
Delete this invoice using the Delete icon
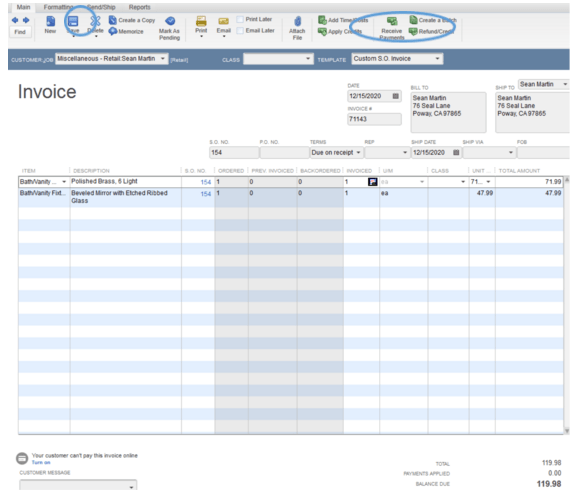point(95,21)
